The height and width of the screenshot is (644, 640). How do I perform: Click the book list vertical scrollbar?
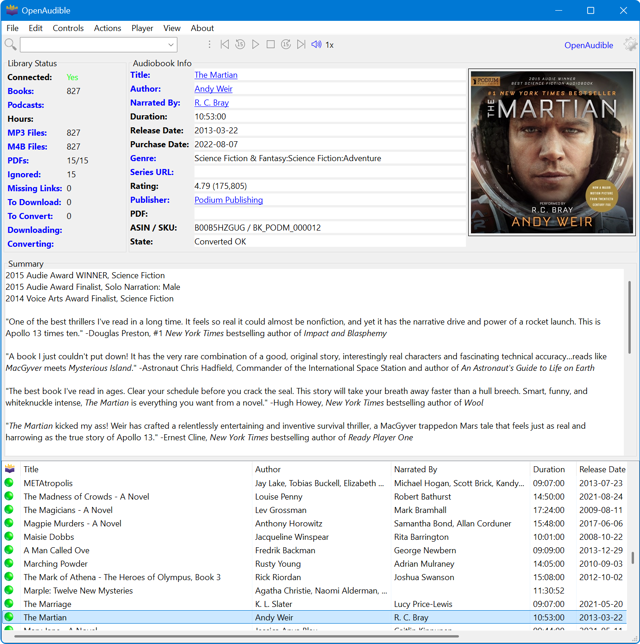[x=633, y=558]
